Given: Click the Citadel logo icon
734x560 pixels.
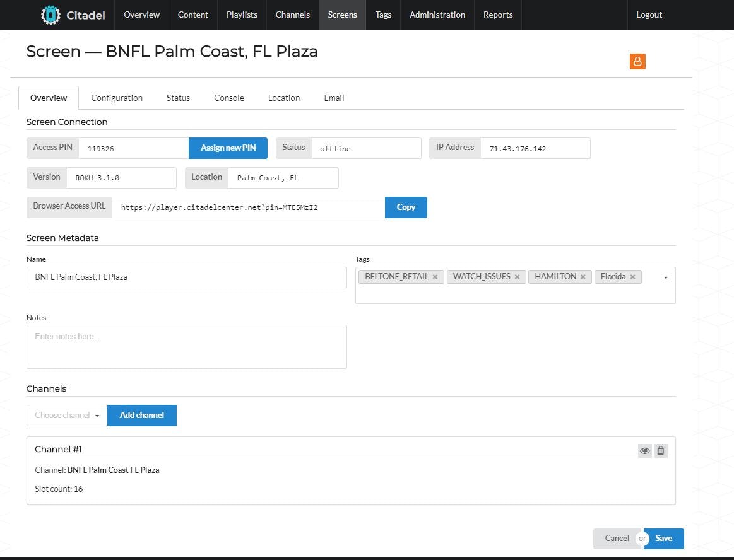Looking at the screenshot, I should 49,15.
